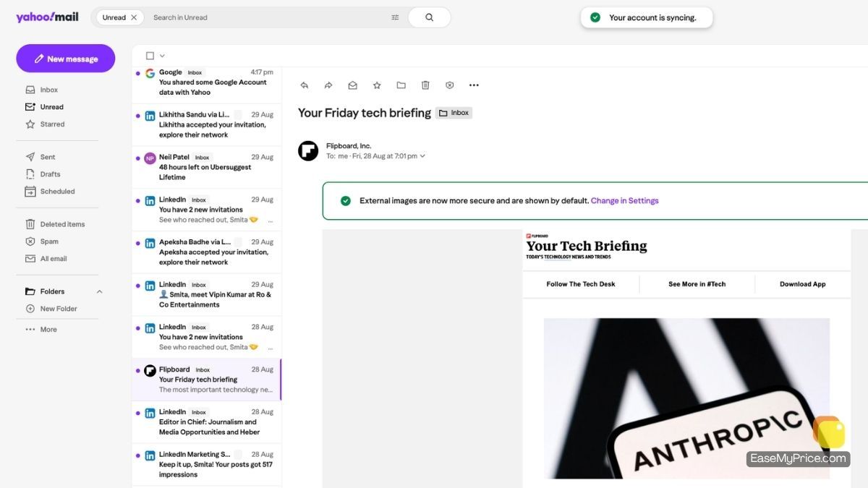Screen dimensions: 868x488
Task: Open more actions ellipsis menu
Action: coord(474,85)
